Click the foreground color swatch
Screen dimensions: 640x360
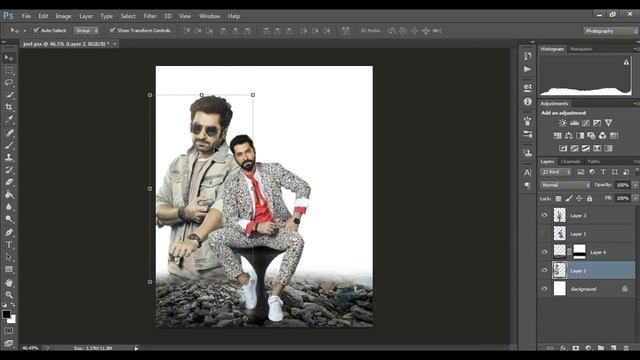pyautogui.click(x=6, y=314)
